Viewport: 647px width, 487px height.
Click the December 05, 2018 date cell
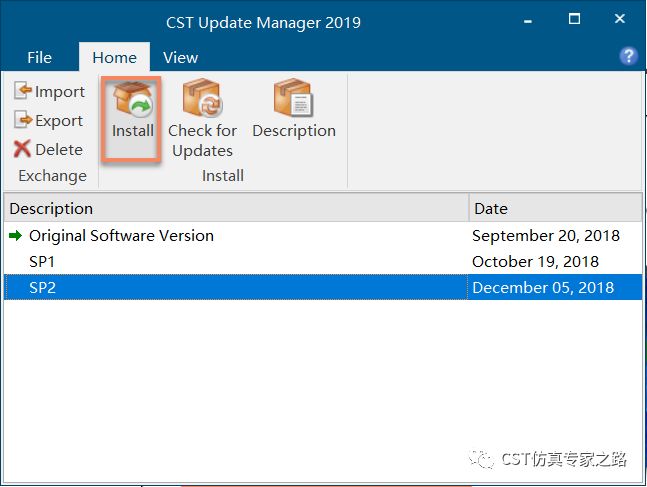click(543, 287)
